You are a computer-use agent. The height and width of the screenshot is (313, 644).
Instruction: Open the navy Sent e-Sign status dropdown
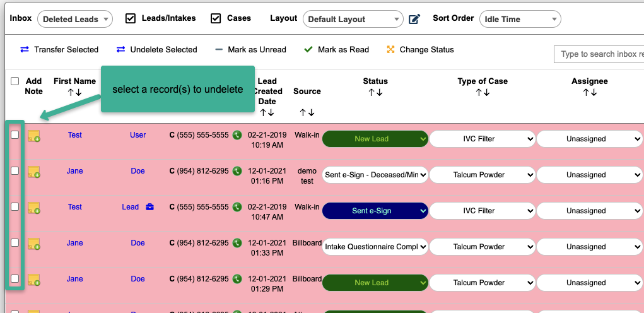375,211
